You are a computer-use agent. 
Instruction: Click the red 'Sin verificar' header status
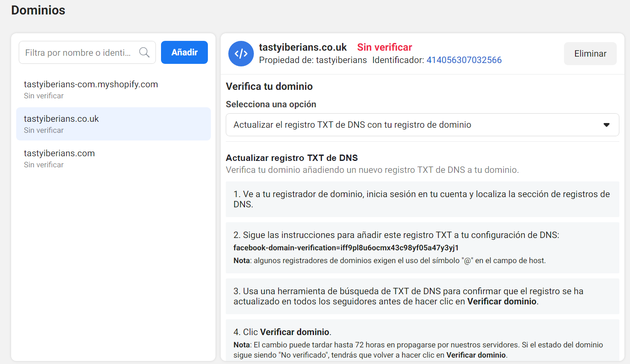coord(384,47)
